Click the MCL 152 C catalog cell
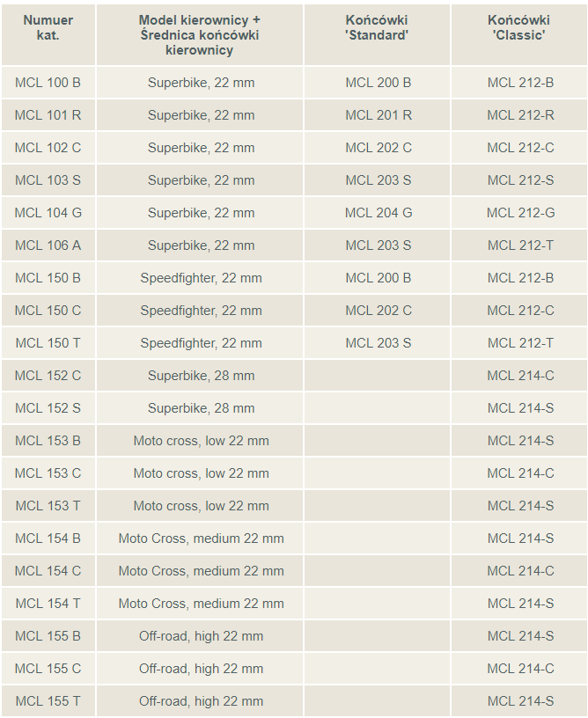Image resolution: width=588 pixels, height=718 pixels. [48, 376]
